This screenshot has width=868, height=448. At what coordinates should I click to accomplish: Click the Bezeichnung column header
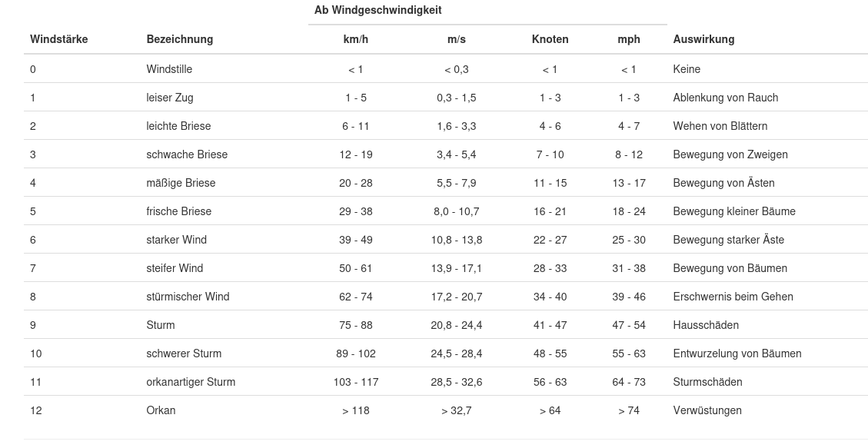click(x=180, y=39)
